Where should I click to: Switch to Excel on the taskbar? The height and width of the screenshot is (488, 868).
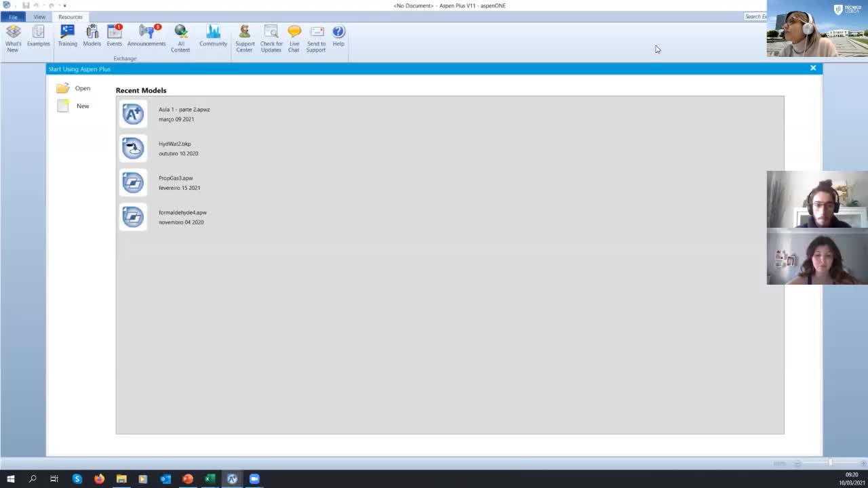point(210,479)
